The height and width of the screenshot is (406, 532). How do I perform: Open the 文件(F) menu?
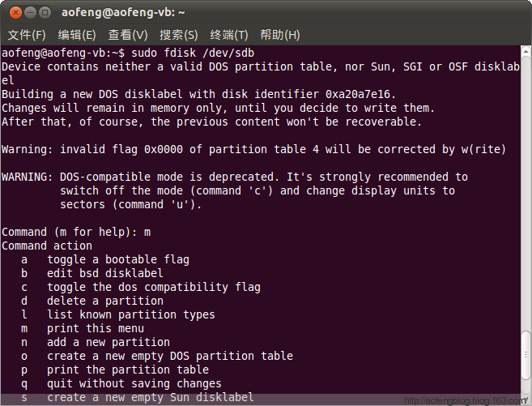[27, 35]
